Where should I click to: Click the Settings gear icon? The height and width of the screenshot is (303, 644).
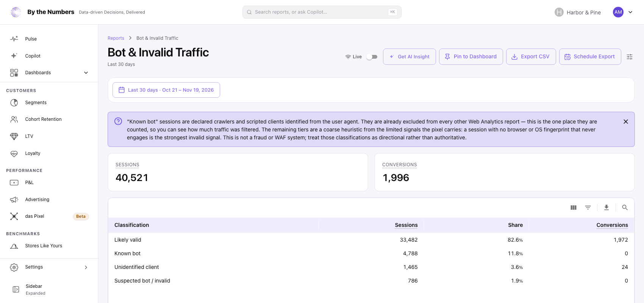pyautogui.click(x=14, y=267)
